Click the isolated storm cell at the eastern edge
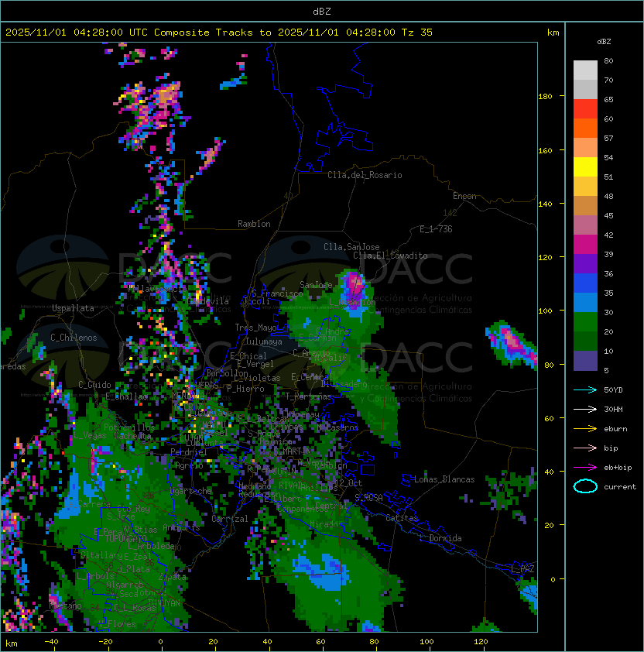The height and width of the screenshot is (652, 644). click(x=512, y=344)
